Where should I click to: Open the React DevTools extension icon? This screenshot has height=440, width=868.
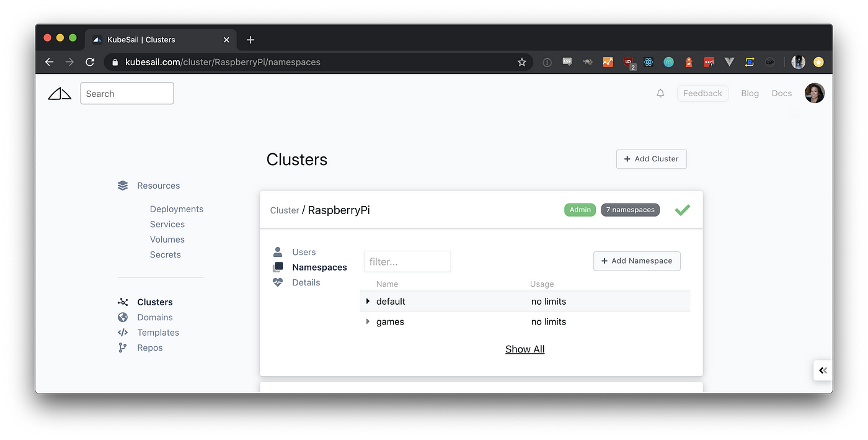(649, 62)
